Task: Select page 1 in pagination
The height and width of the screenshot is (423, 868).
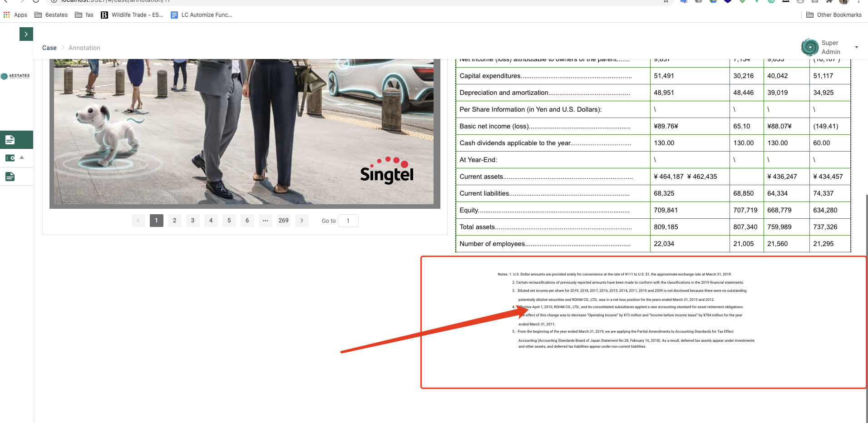Action: 157,221
